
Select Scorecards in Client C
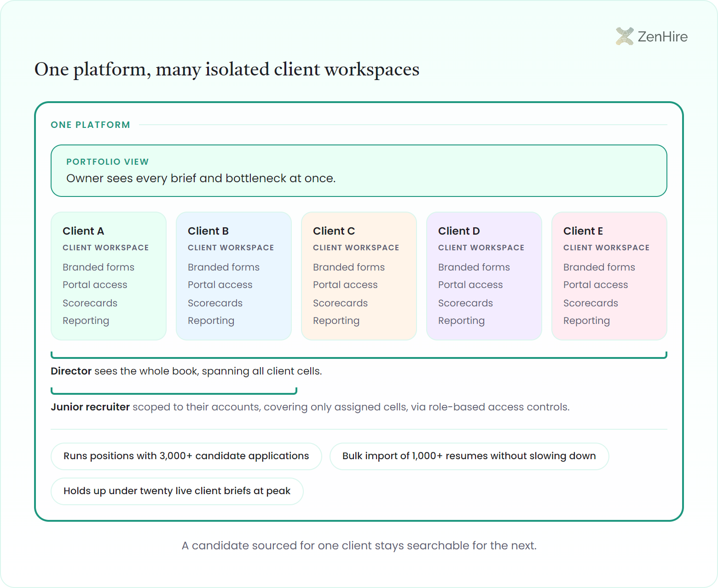click(341, 303)
